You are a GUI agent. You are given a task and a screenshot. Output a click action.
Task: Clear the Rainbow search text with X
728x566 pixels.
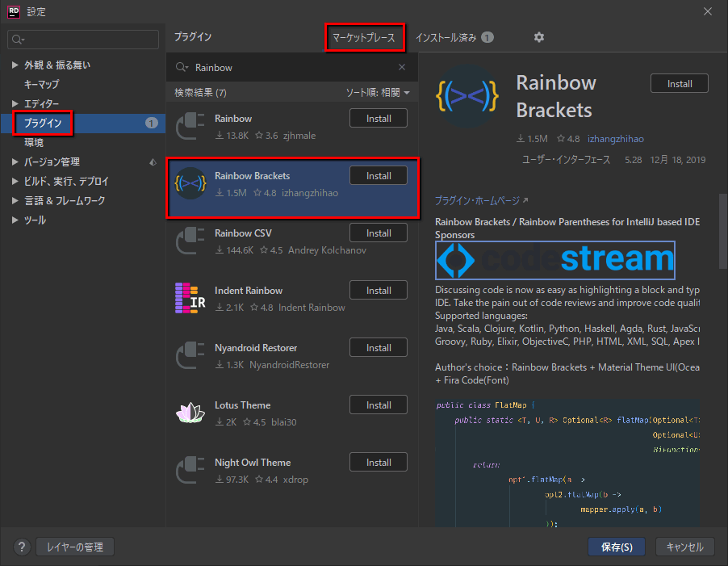pos(402,67)
